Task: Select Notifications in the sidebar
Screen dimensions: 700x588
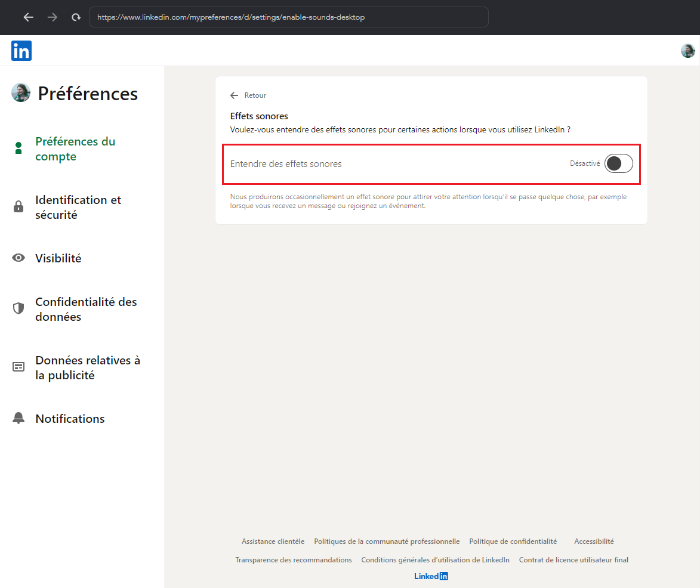Action: (x=70, y=419)
